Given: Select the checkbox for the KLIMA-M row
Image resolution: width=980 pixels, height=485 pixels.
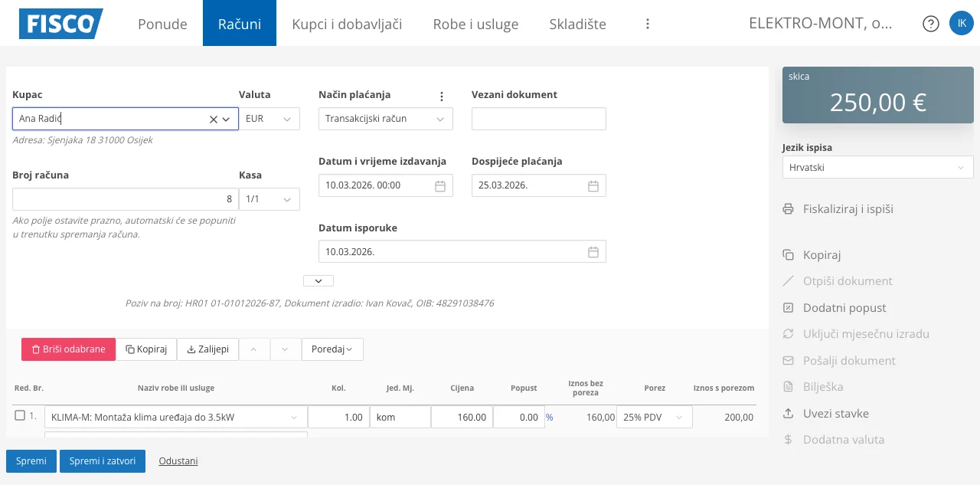Looking at the screenshot, I should coord(19,415).
